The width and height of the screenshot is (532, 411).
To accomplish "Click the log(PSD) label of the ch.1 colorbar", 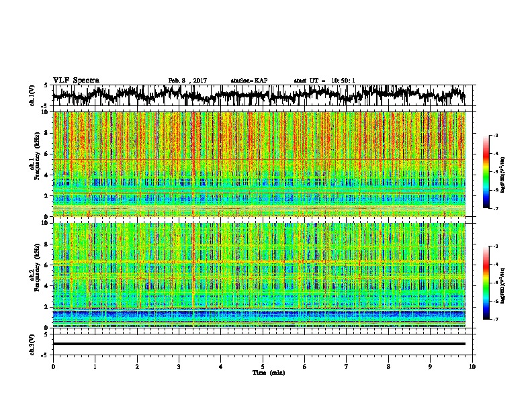I will click(503, 175).
